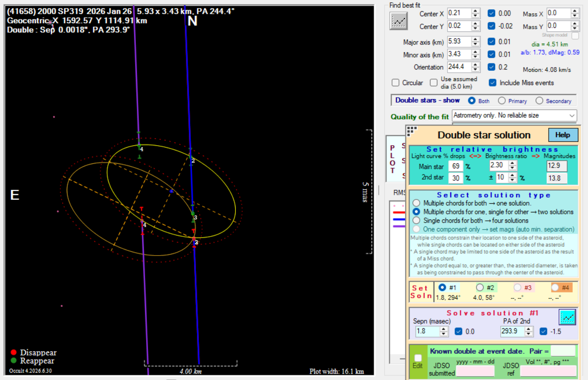Click the Main star percent drop field
This screenshot has height=380, width=588.
[455, 166]
